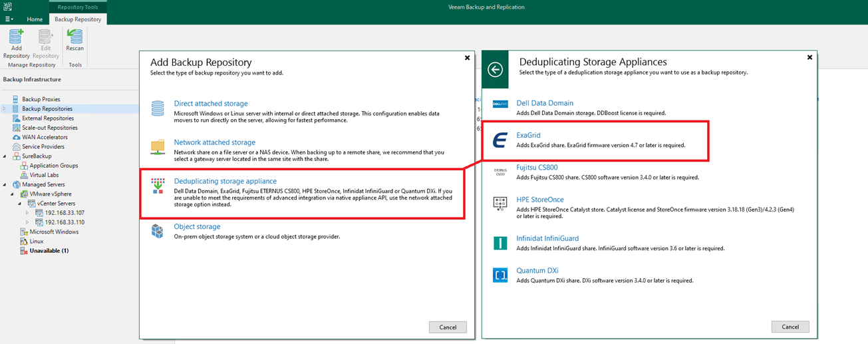Click the Managed Servers node icon
868x344 pixels.
pyautogui.click(x=15, y=184)
